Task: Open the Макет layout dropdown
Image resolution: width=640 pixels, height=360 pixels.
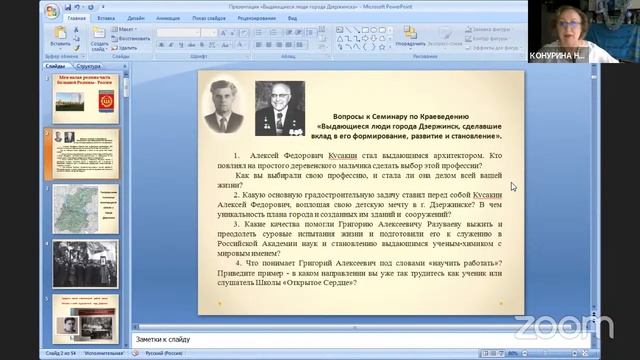Action: [124, 29]
